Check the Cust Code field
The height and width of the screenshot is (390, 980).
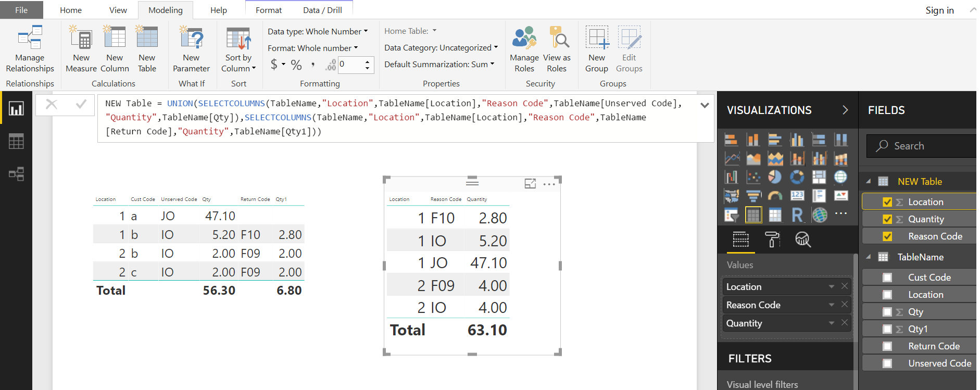coord(887,278)
